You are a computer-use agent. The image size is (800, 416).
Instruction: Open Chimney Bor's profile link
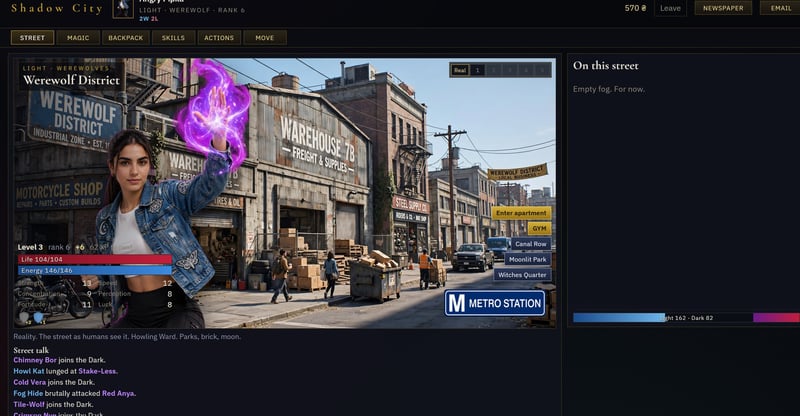(35, 360)
